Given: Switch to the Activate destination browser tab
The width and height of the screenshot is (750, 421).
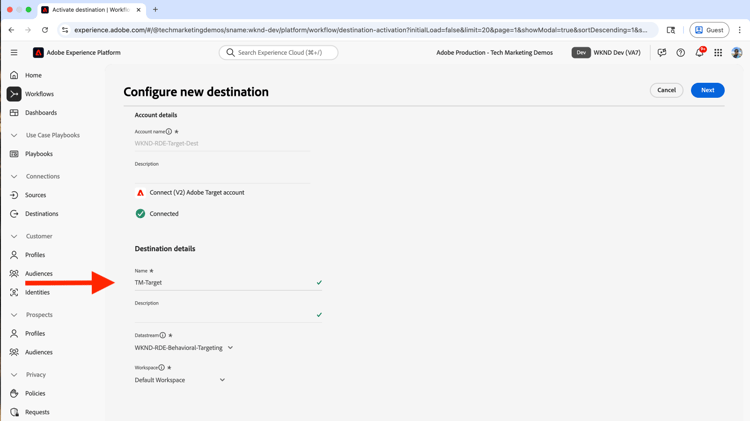Looking at the screenshot, I should coord(91,10).
